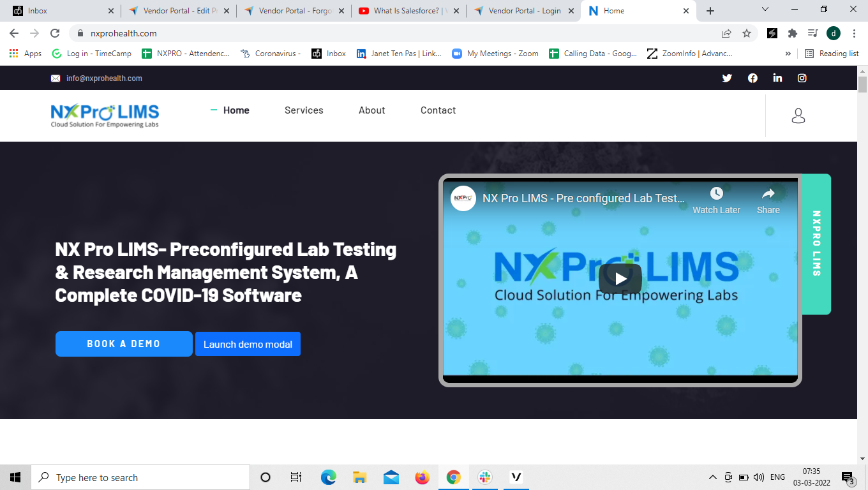Screen dimensions: 868x490
Task: Click the BOOK A DEMO button
Action: point(124,344)
